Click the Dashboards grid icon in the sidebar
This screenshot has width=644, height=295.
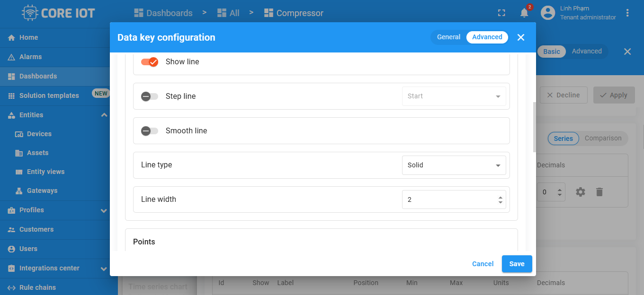coord(12,77)
